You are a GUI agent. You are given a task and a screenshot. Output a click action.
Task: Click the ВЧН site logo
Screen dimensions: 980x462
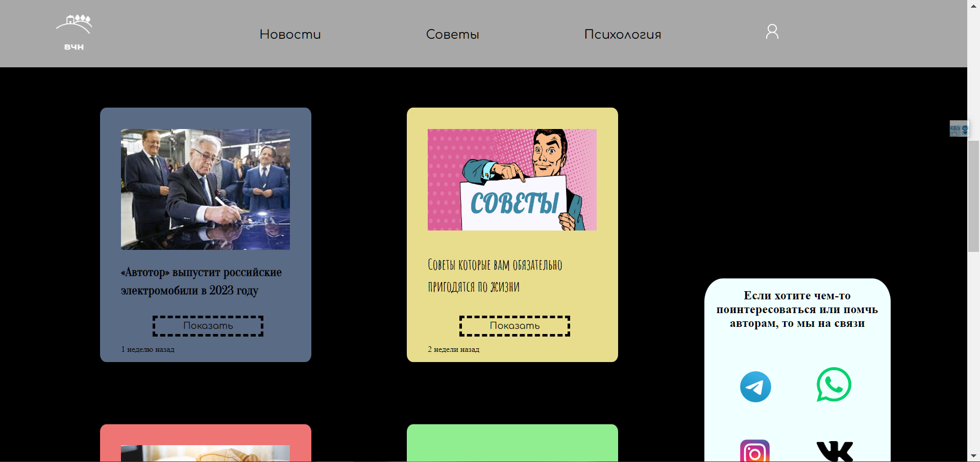74,33
